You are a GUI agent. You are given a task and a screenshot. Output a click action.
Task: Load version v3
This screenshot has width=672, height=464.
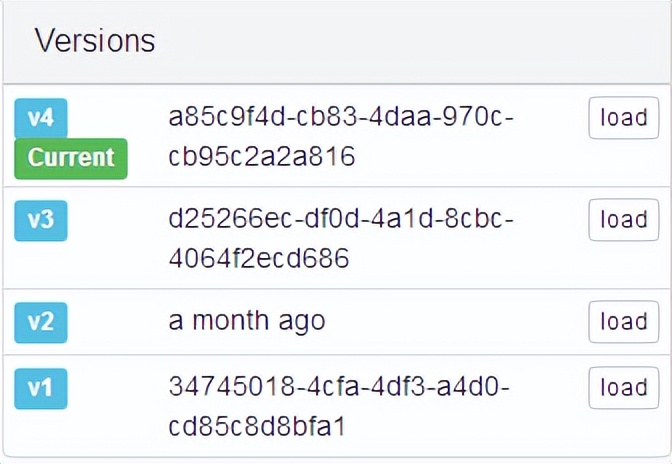tap(623, 220)
